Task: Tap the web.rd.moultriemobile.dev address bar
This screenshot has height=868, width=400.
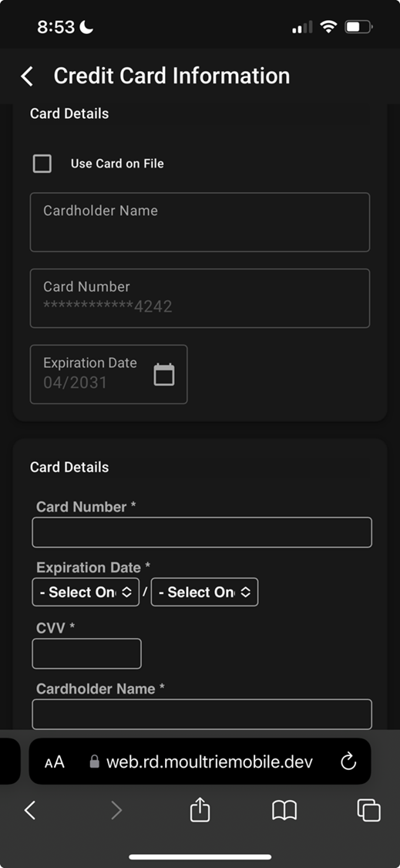Action: coord(200,762)
